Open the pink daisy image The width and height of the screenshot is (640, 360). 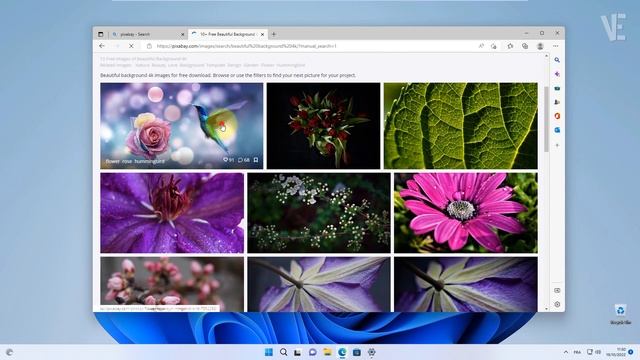pos(466,213)
